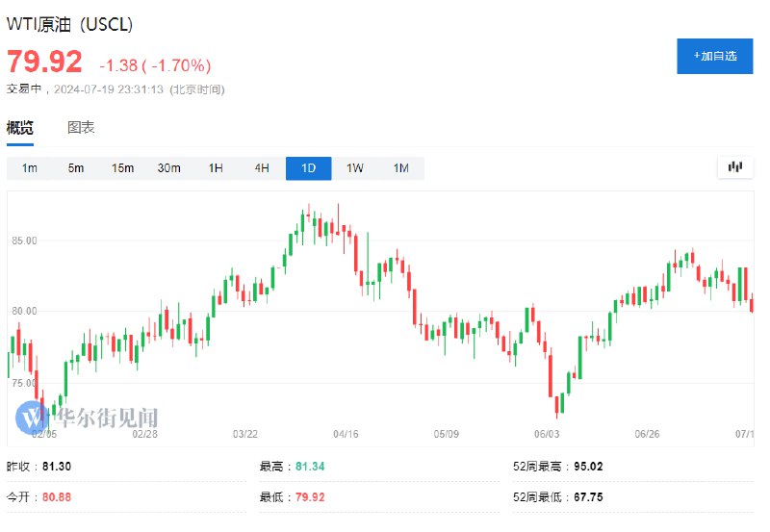Click the 今开 value 80.88

tap(57, 497)
